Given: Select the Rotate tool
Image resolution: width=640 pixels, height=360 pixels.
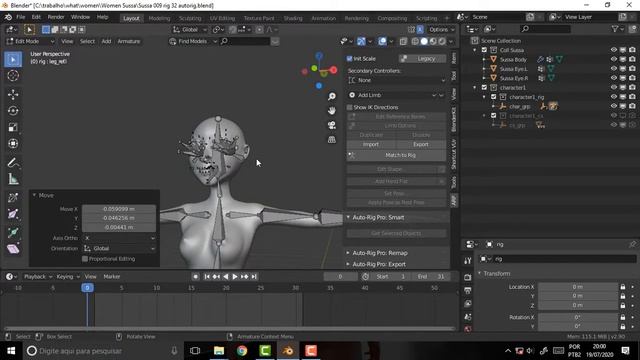Looking at the screenshot, I should (x=13, y=111).
